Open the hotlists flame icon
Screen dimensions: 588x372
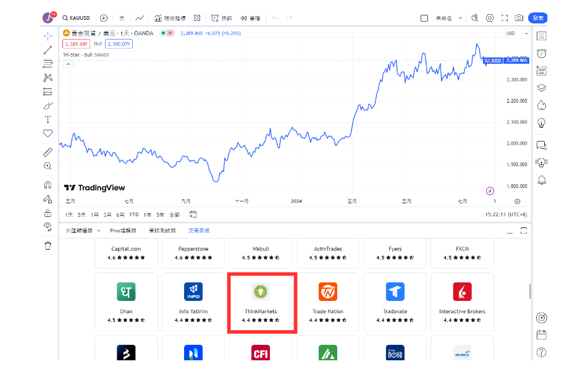coord(541,106)
